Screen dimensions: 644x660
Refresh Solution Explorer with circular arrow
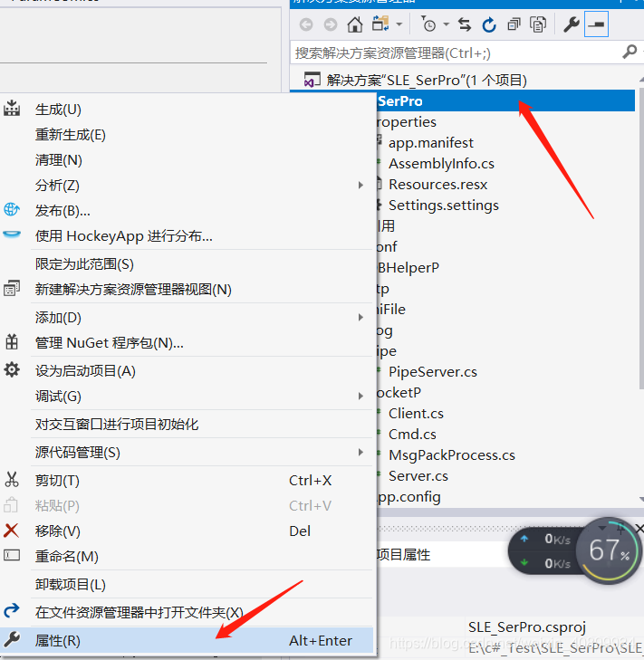coord(489,24)
